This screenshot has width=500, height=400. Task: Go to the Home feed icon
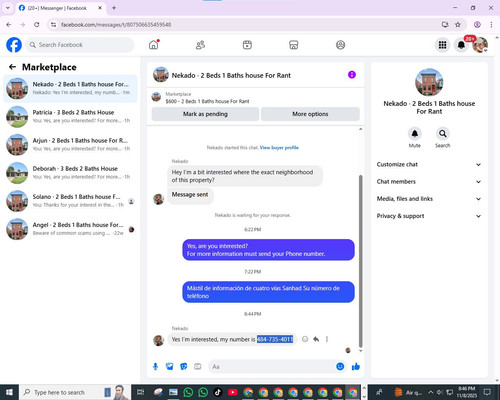154,45
